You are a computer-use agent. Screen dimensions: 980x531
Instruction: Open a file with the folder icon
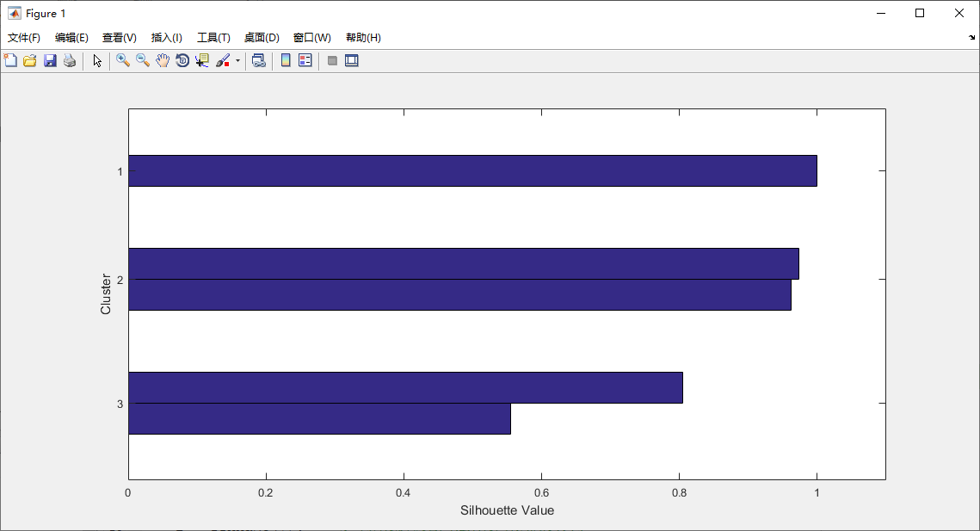coord(30,60)
